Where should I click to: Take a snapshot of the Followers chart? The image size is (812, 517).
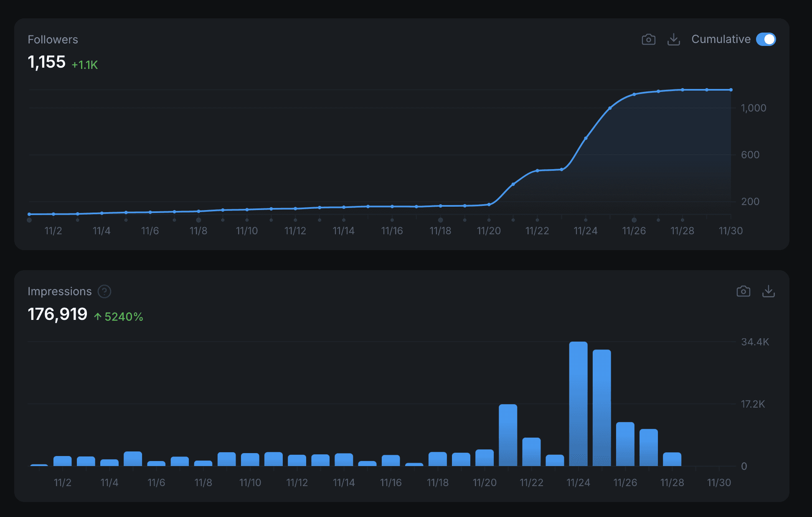648,39
